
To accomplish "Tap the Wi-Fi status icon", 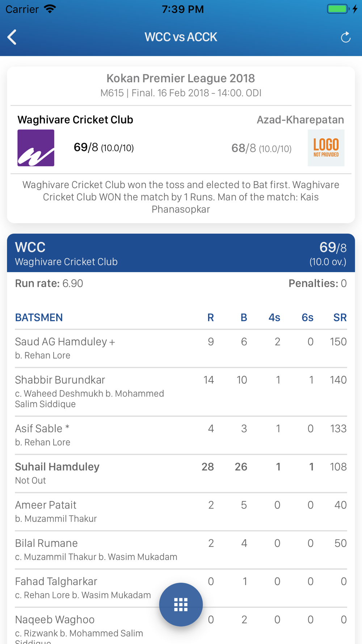I will coord(50,9).
